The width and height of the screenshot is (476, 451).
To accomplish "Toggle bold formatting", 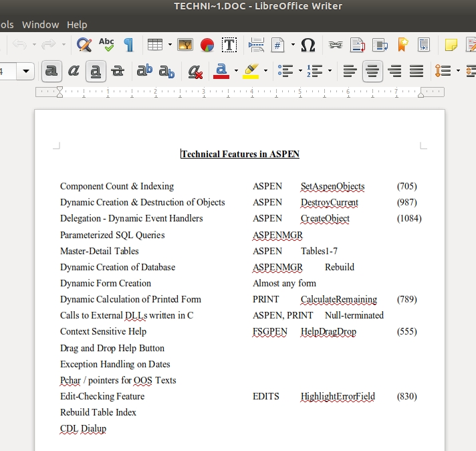I will [x=51, y=71].
